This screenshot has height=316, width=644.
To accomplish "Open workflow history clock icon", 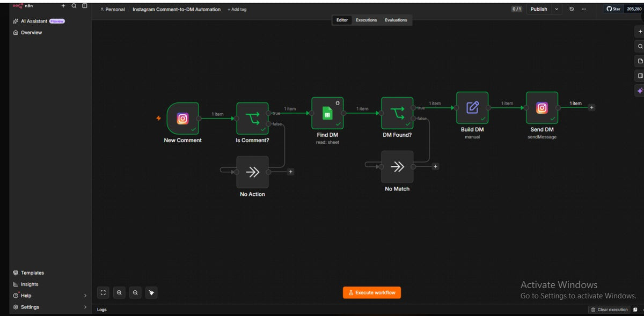I will point(572,9).
